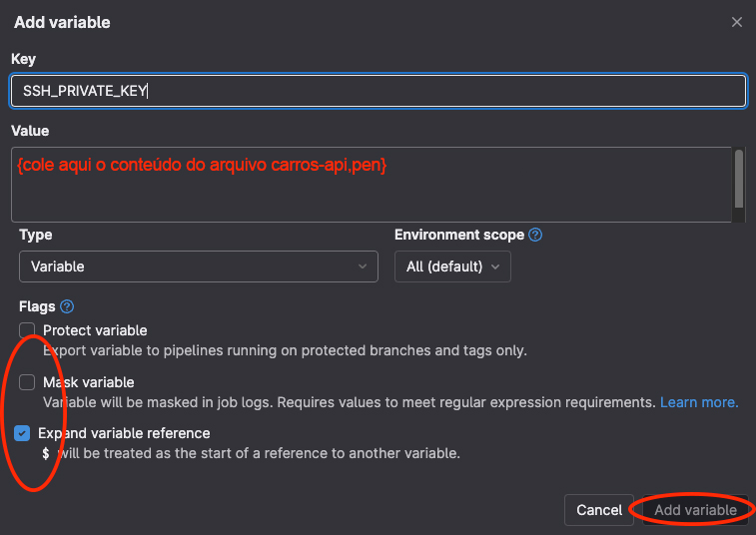756x535 pixels.
Task: Expand the Environment scope dropdown
Action: click(x=453, y=267)
